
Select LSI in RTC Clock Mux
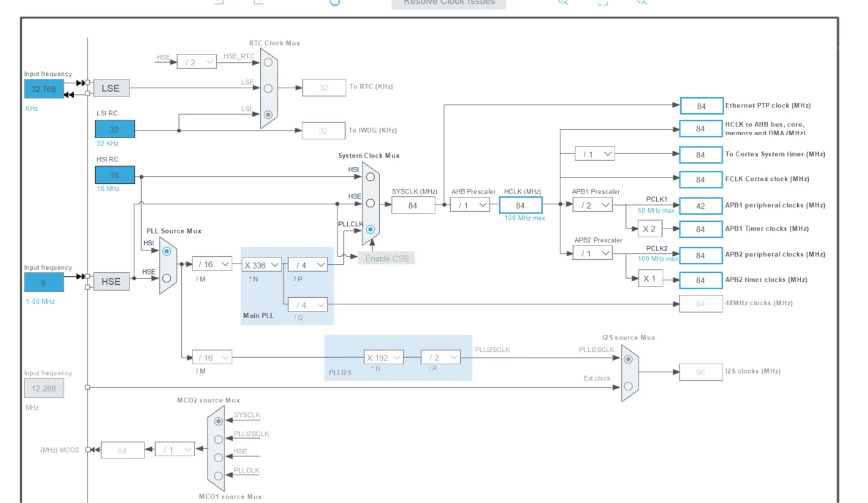[x=268, y=115]
